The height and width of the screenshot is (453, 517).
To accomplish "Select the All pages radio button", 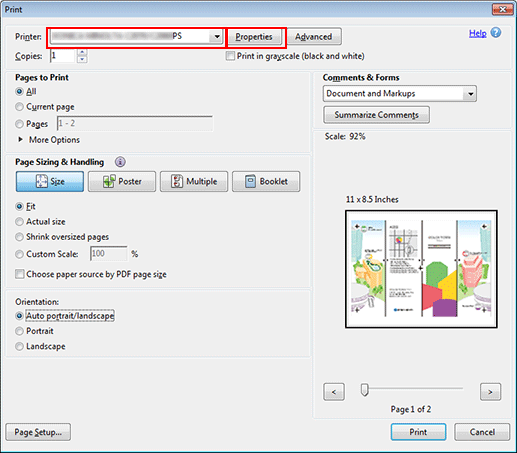I will click(x=20, y=91).
